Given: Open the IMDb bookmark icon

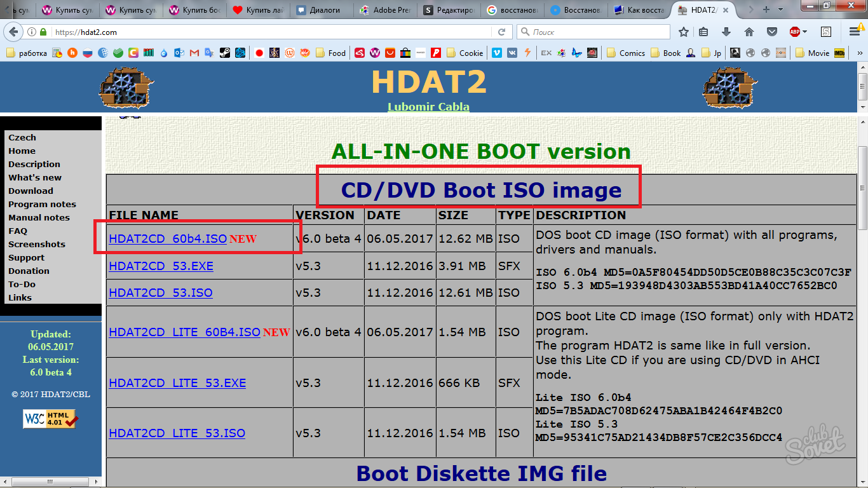Looking at the screenshot, I should tap(839, 53).
